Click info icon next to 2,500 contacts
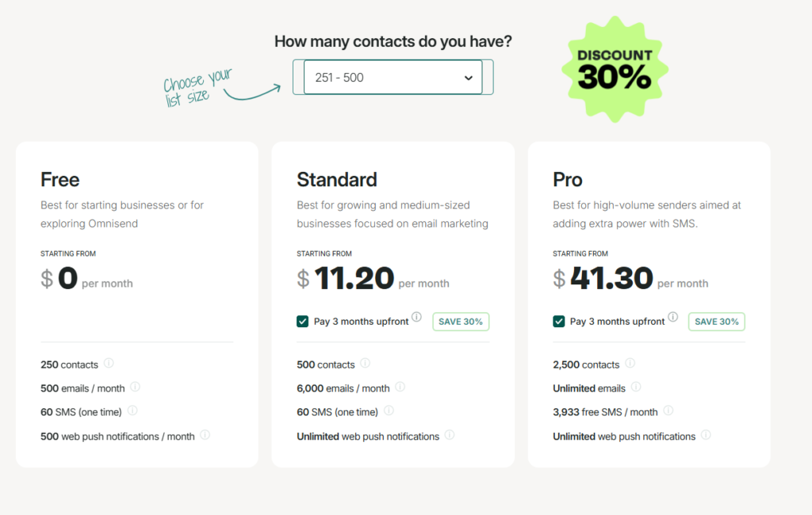The image size is (812, 515). pos(630,363)
